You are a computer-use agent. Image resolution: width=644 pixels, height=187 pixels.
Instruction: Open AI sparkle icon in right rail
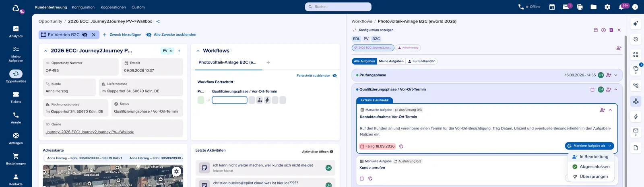click(x=636, y=24)
